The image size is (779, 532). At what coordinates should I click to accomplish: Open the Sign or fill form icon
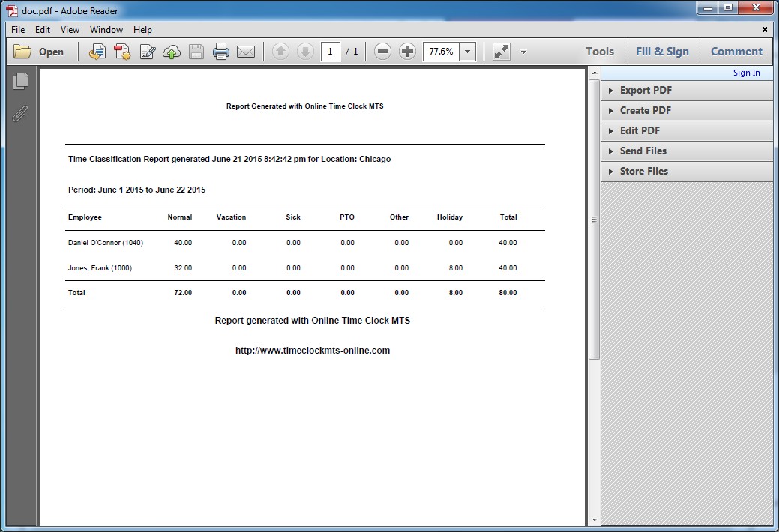click(148, 52)
